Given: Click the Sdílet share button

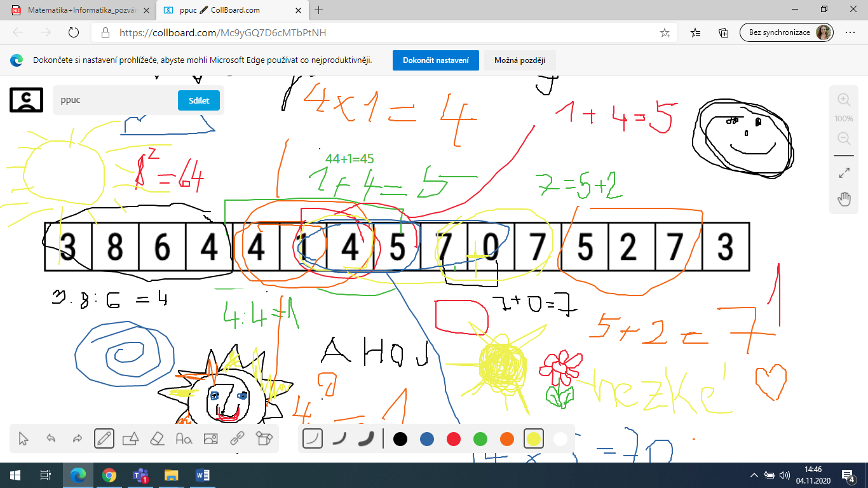Looking at the screenshot, I should click(198, 100).
